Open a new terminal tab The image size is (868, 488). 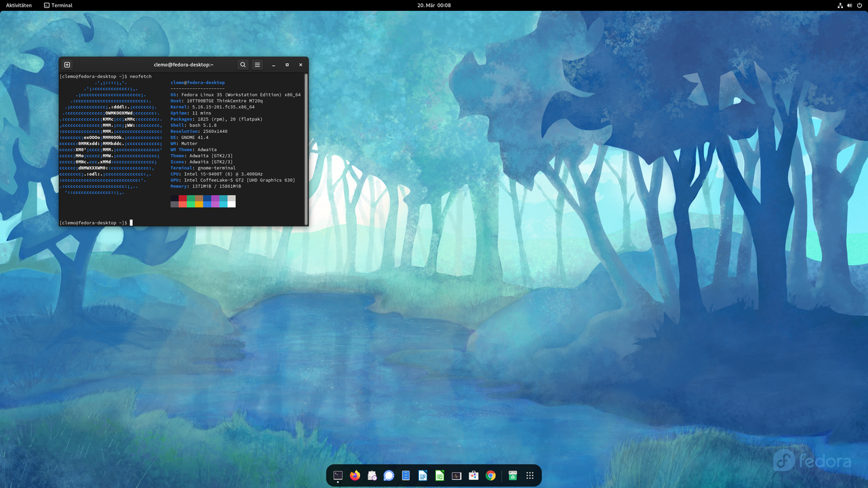[x=66, y=64]
